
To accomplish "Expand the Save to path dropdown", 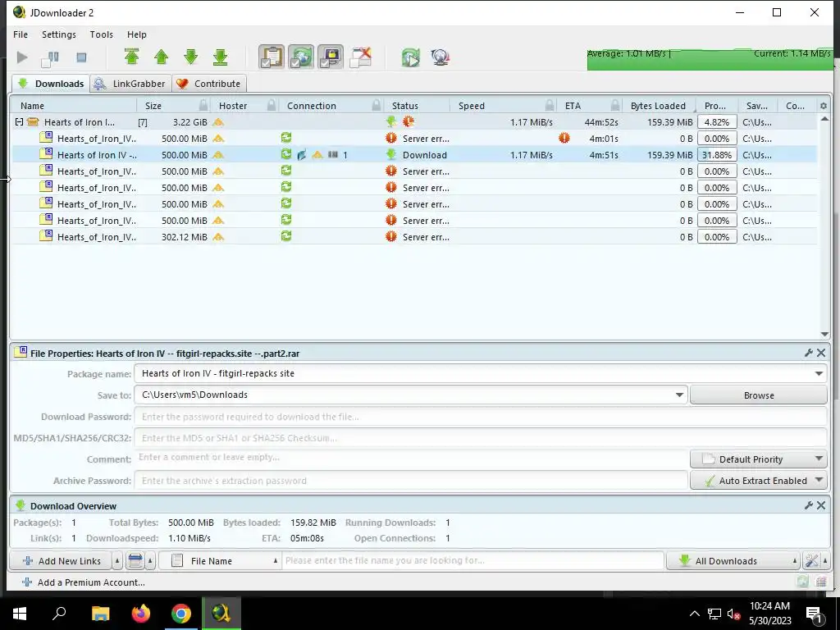I will click(x=679, y=395).
